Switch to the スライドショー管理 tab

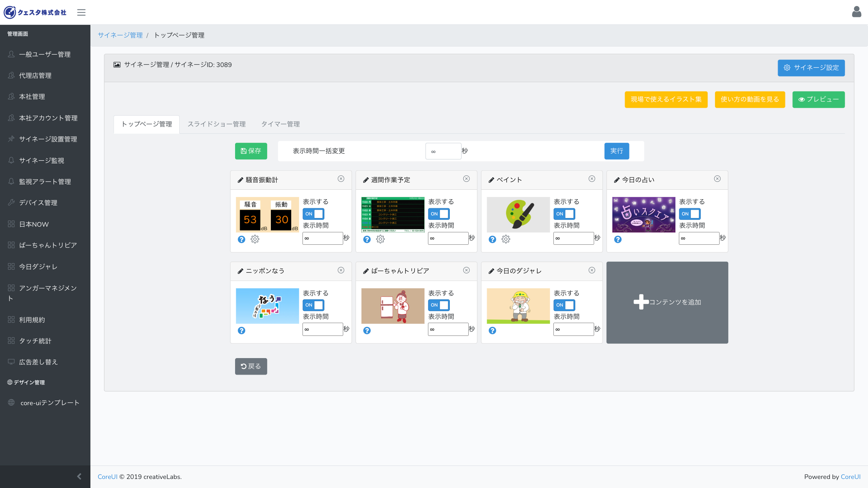[217, 124]
